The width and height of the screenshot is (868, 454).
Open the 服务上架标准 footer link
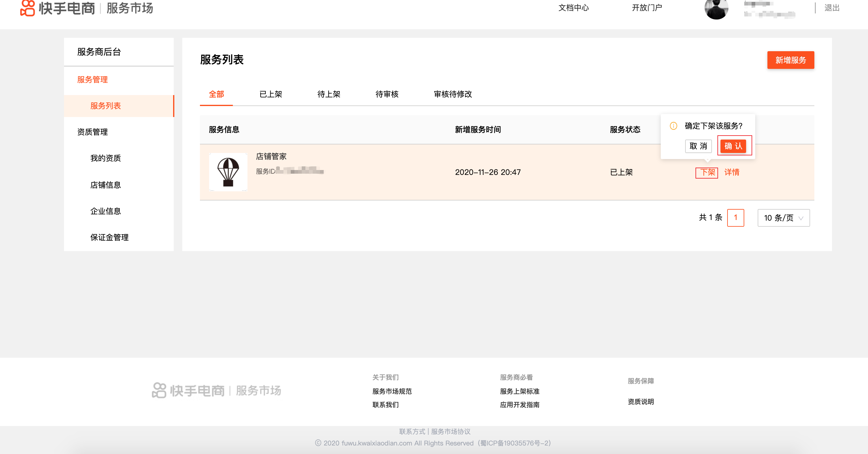[x=520, y=391]
